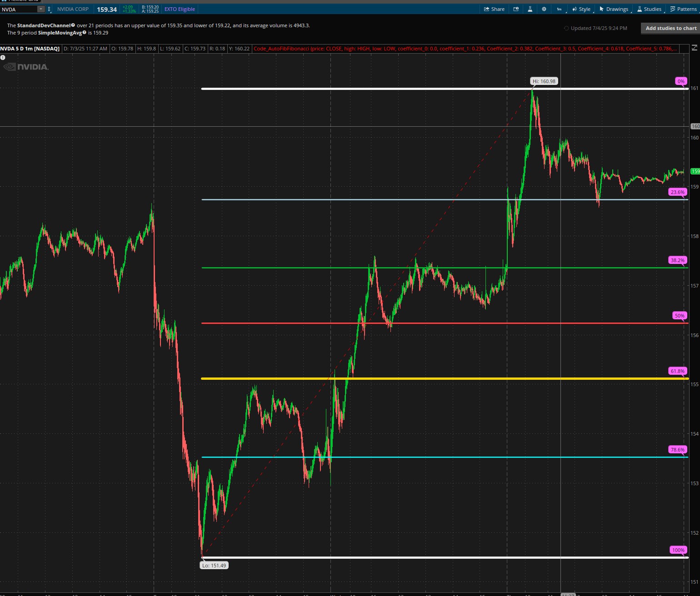Click the refresh icon beside Updated timestamp
The height and width of the screenshot is (596, 700).
click(566, 28)
